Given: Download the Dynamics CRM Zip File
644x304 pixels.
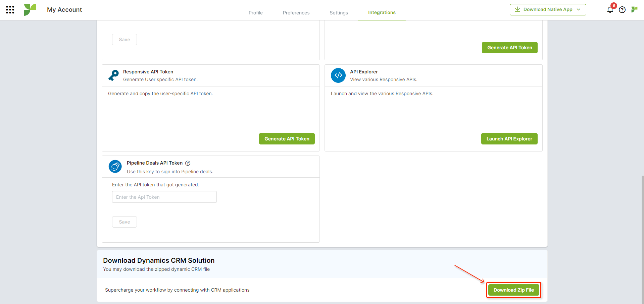Looking at the screenshot, I should pos(514,290).
